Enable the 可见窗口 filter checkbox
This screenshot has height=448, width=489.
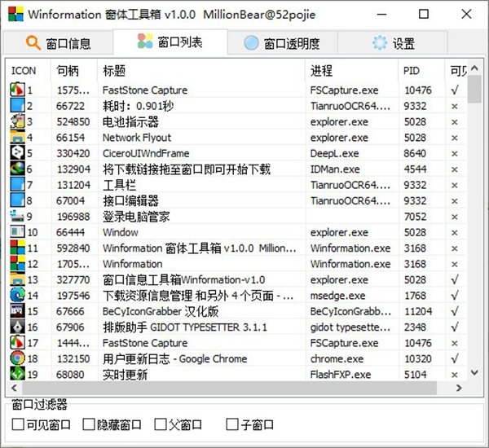point(19,424)
